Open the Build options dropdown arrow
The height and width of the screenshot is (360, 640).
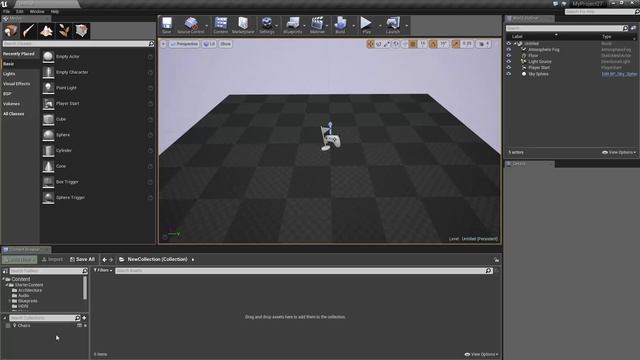tap(353, 26)
